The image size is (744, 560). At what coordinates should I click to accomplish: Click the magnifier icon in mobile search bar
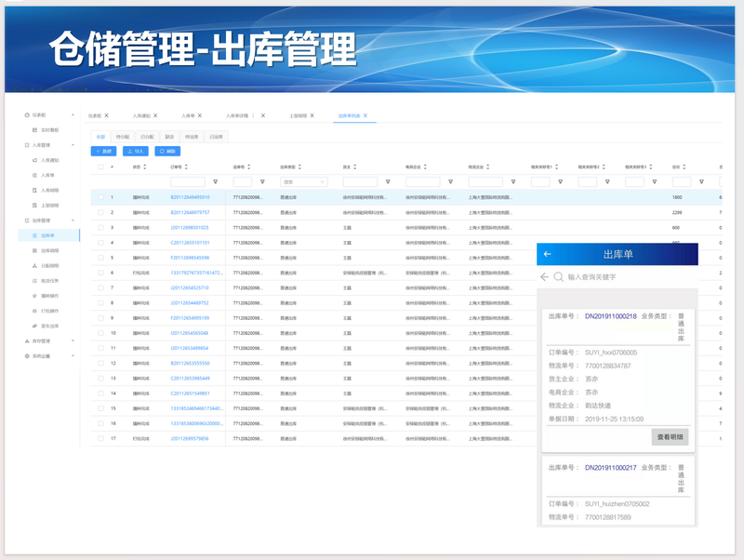click(x=559, y=277)
